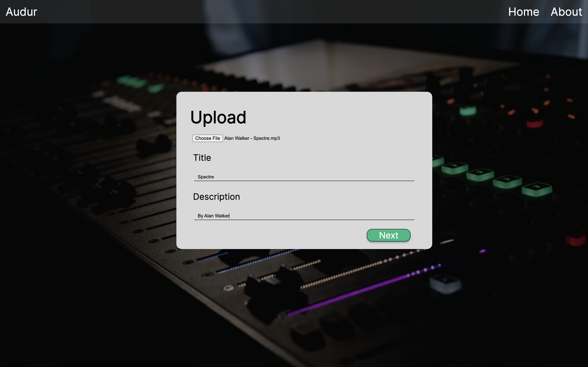Open the About page in navbar
The width and height of the screenshot is (588, 367).
point(566,12)
